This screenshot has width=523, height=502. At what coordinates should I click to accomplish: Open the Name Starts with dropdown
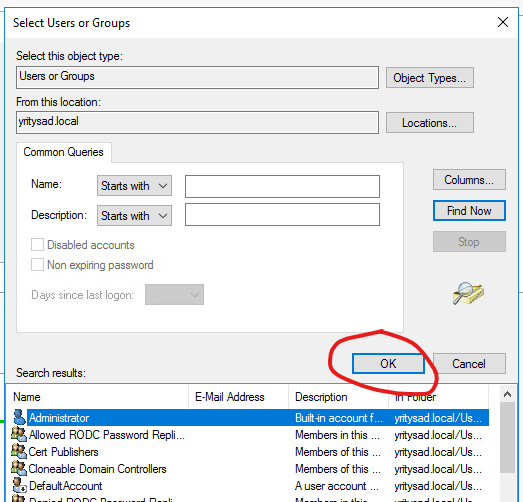click(x=134, y=185)
